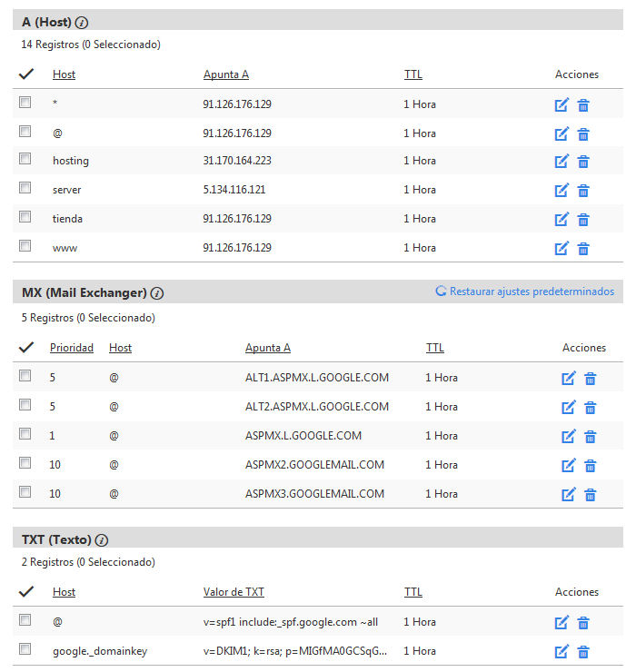Select all A records with header checkmark
This screenshot has width=636, height=672.
click(26, 74)
